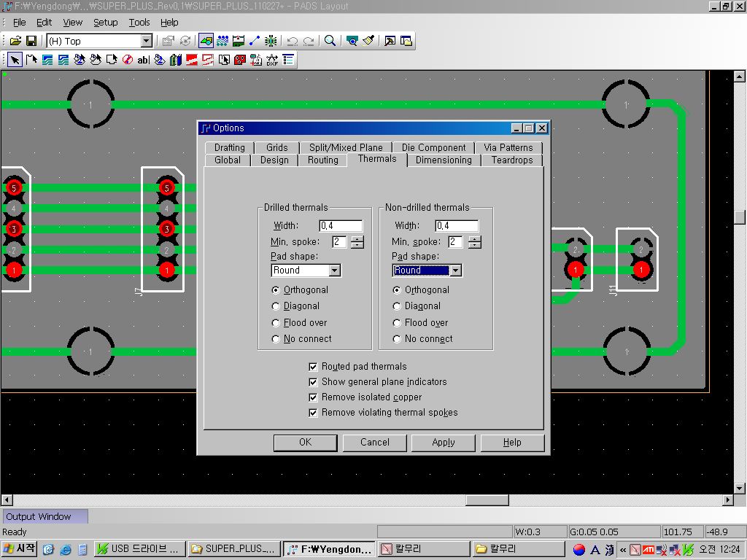Open USB 드라이브 taskbar window

(139, 549)
